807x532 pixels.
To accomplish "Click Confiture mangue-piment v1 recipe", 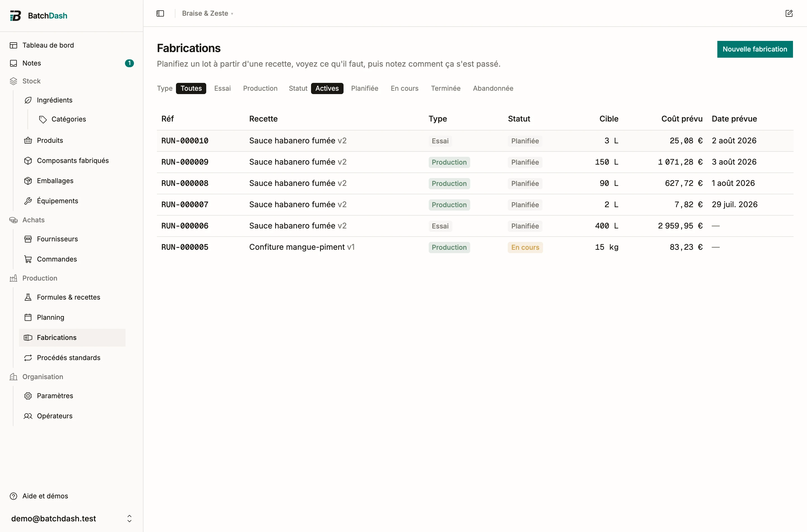I will pos(302,247).
